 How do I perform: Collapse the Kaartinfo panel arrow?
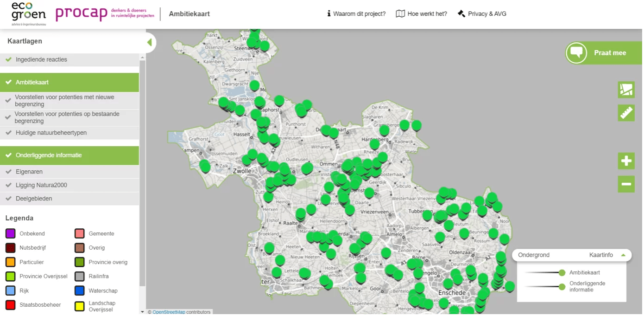click(623, 255)
